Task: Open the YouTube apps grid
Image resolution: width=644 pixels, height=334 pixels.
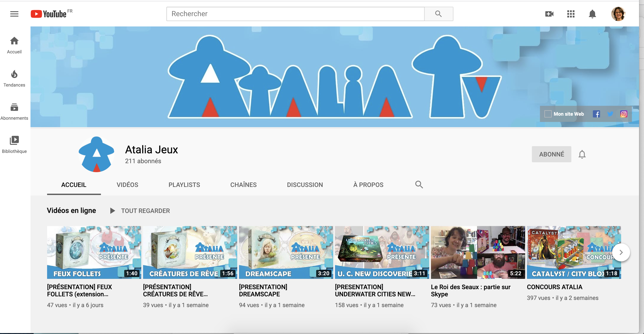Action: 571,14
